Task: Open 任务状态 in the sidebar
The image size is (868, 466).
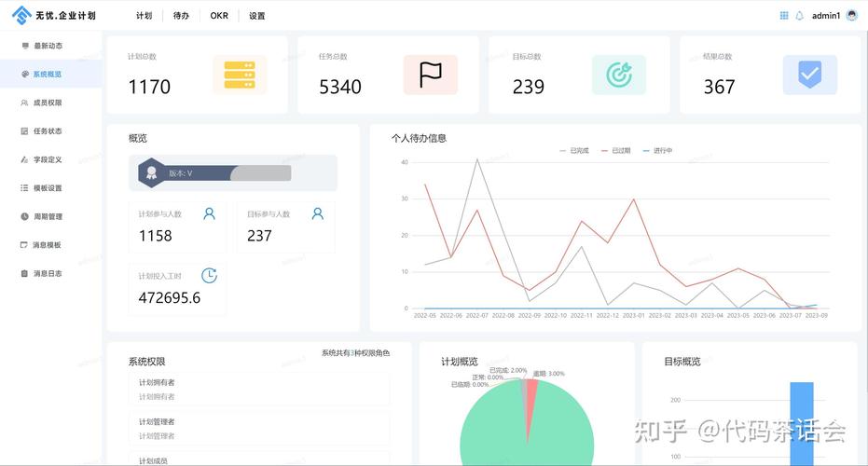Action: 50,131
